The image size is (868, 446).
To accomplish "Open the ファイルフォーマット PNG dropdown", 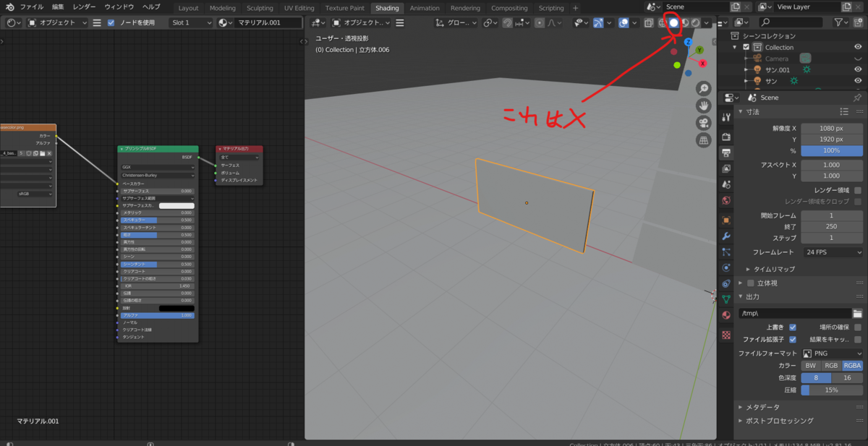I will pyautogui.click(x=832, y=353).
